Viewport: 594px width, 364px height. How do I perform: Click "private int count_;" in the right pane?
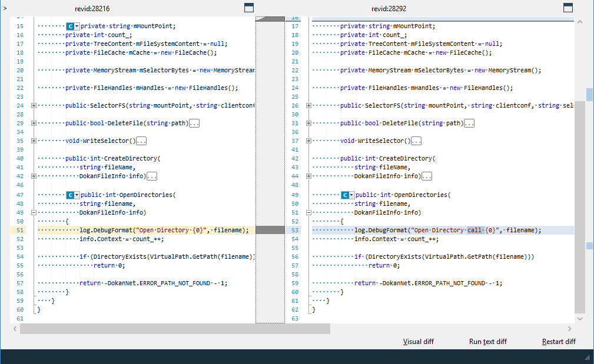tap(373, 35)
